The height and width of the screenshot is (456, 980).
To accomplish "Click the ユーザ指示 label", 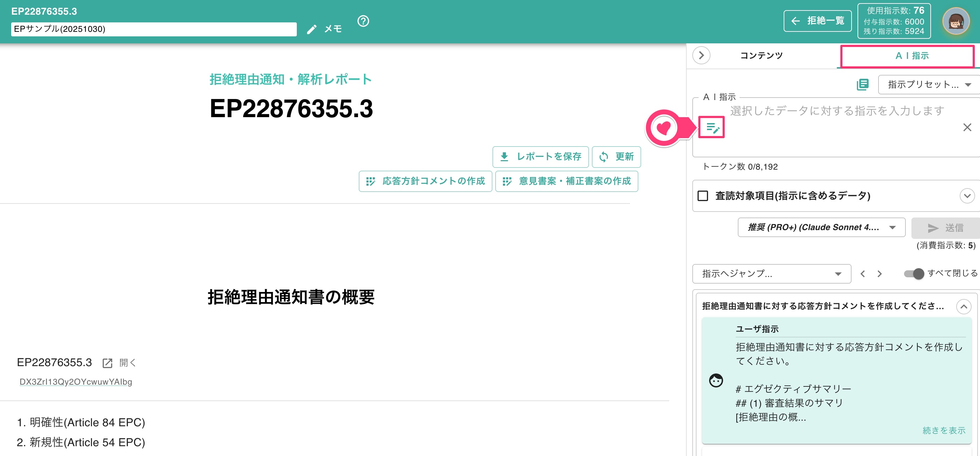I will (x=757, y=329).
